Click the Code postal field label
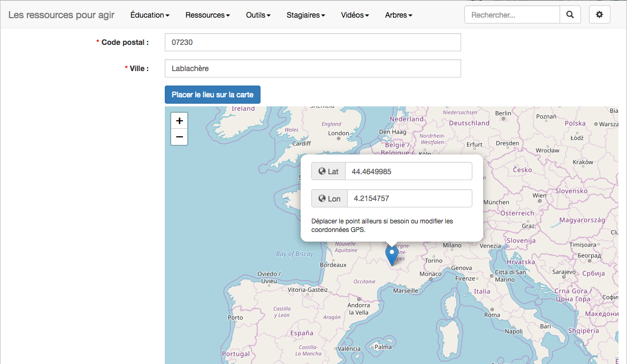This screenshot has width=627, height=364. click(122, 42)
